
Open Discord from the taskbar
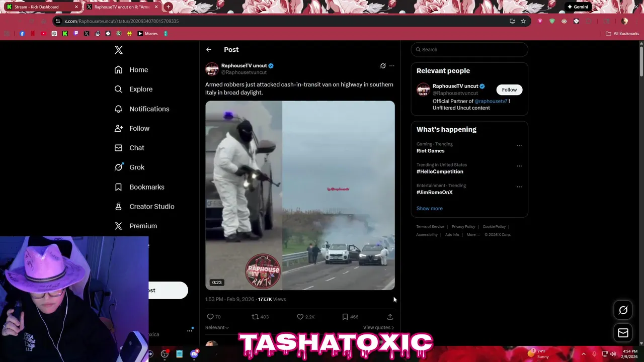tap(194, 354)
